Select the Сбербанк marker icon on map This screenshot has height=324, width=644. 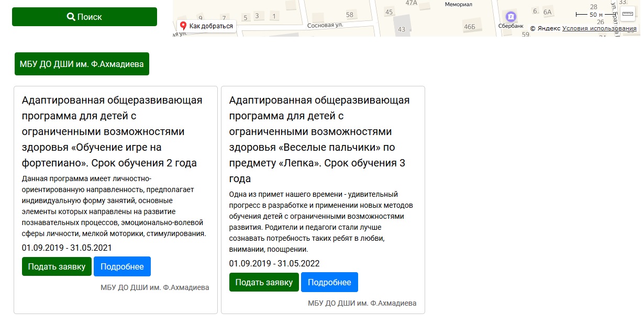(510, 16)
